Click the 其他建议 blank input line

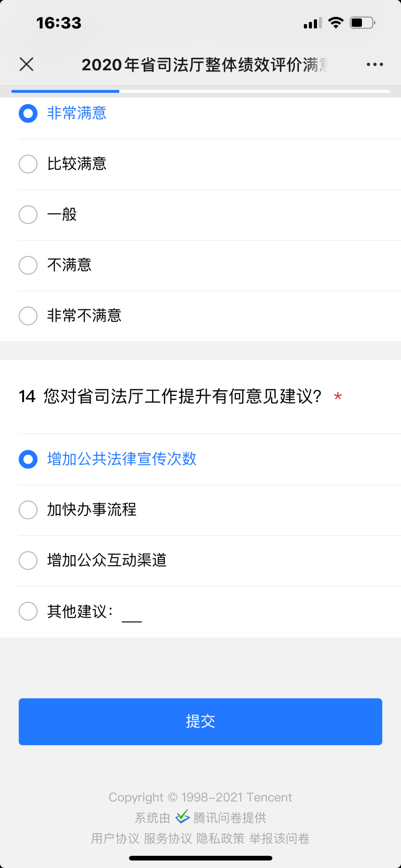[132, 616]
